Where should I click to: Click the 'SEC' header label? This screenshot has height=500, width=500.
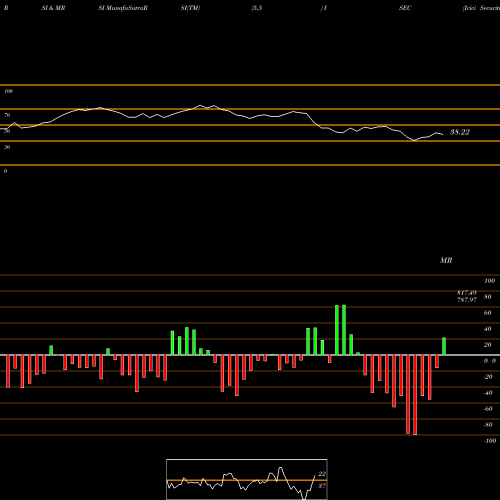[x=405, y=8]
